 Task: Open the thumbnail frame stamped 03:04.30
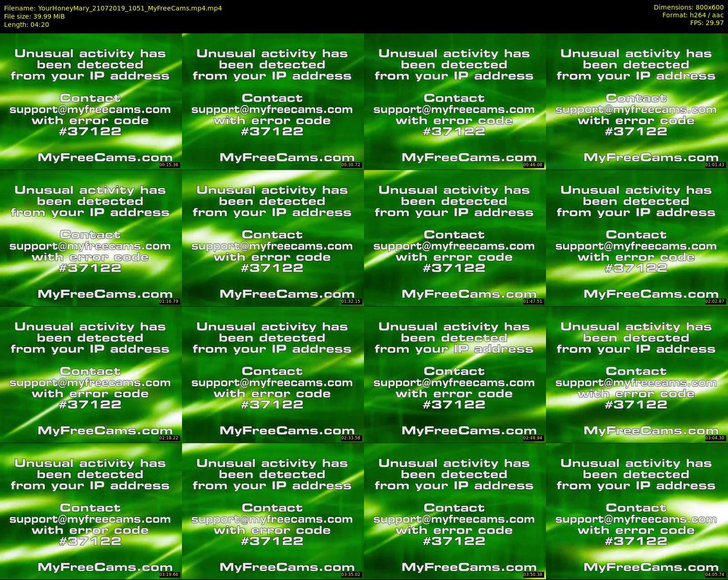click(637, 374)
